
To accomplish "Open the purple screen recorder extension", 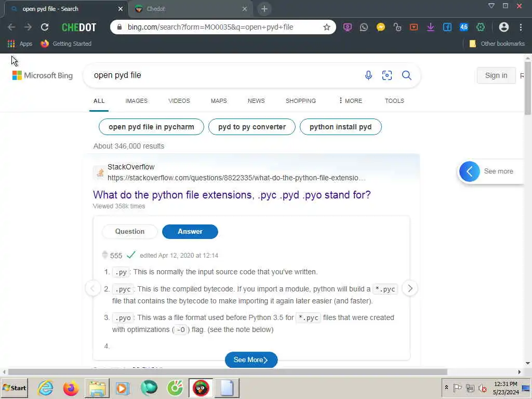I will pos(347,27).
